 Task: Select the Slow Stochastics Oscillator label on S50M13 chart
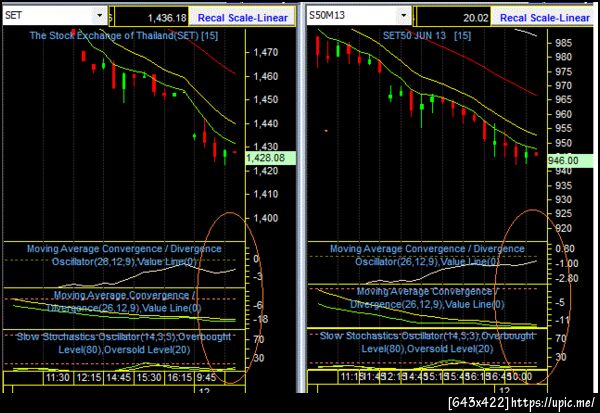(427, 343)
